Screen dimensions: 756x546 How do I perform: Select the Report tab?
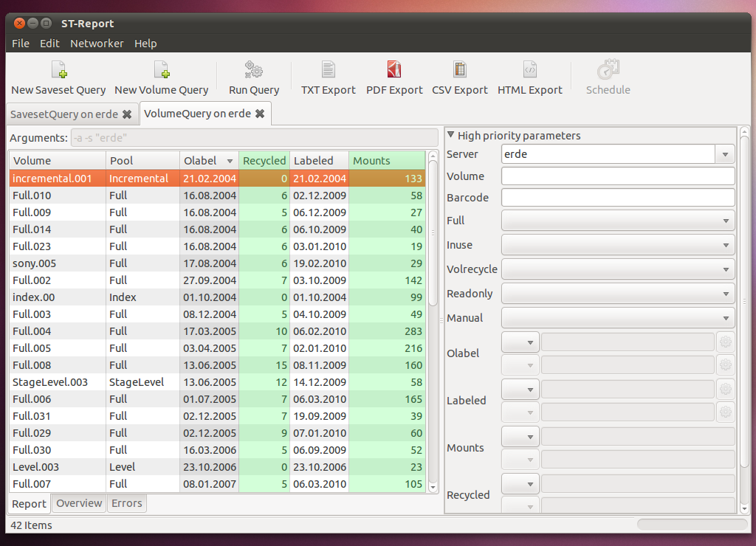coord(29,504)
